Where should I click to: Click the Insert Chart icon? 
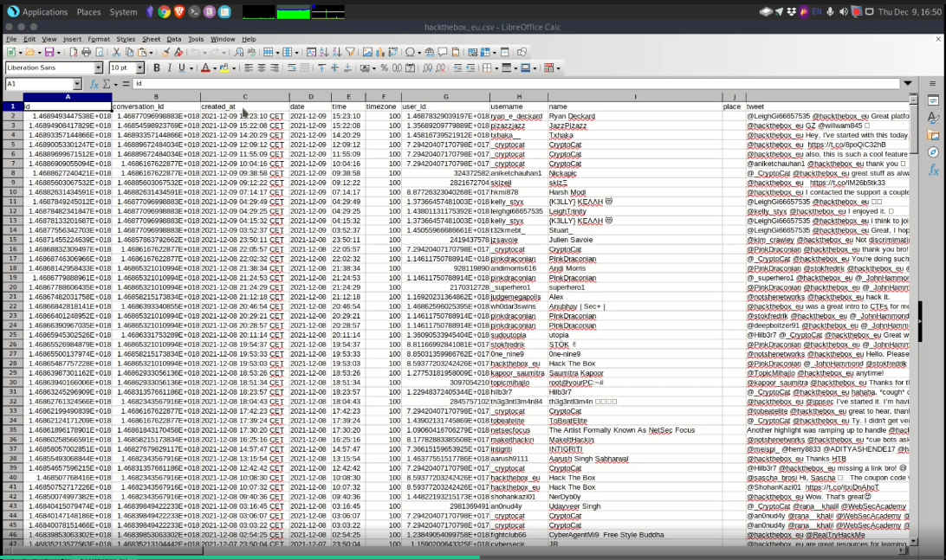click(380, 53)
